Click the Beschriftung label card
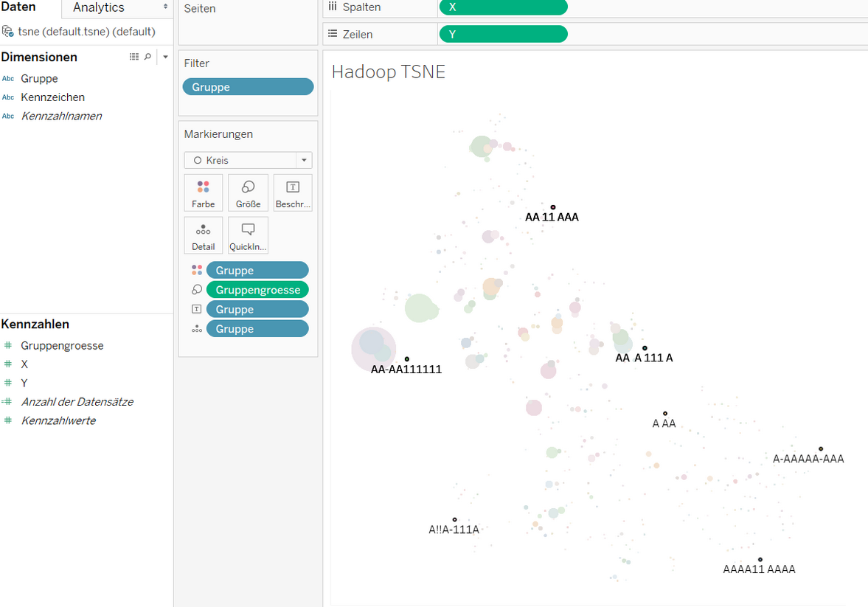The image size is (868, 607). click(293, 193)
